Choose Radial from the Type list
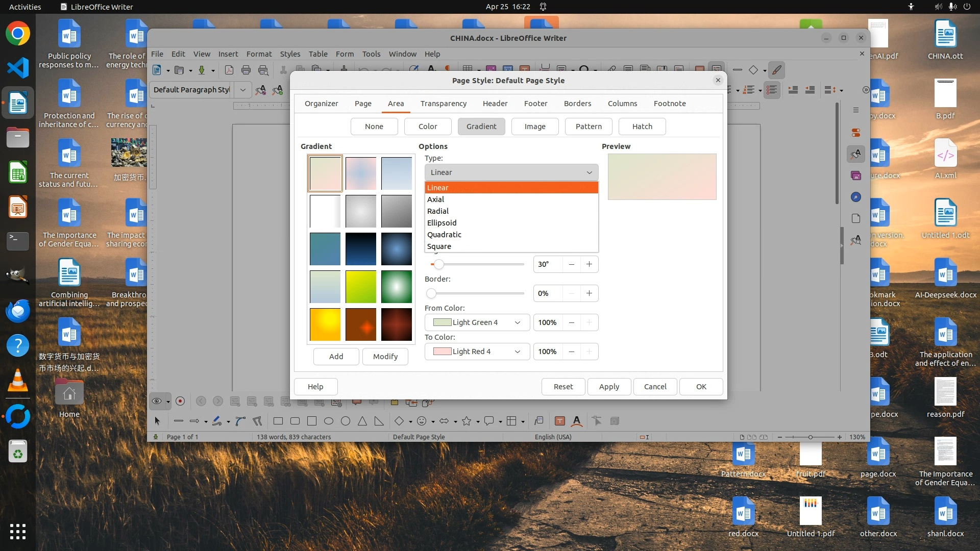Screen dimensions: 980x551 pos(438,211)
